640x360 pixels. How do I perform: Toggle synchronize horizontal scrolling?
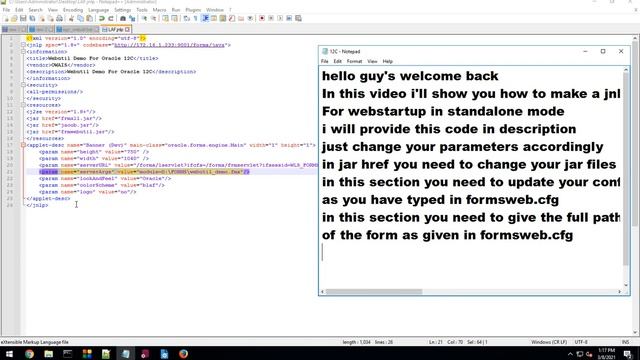coord(174,18)
